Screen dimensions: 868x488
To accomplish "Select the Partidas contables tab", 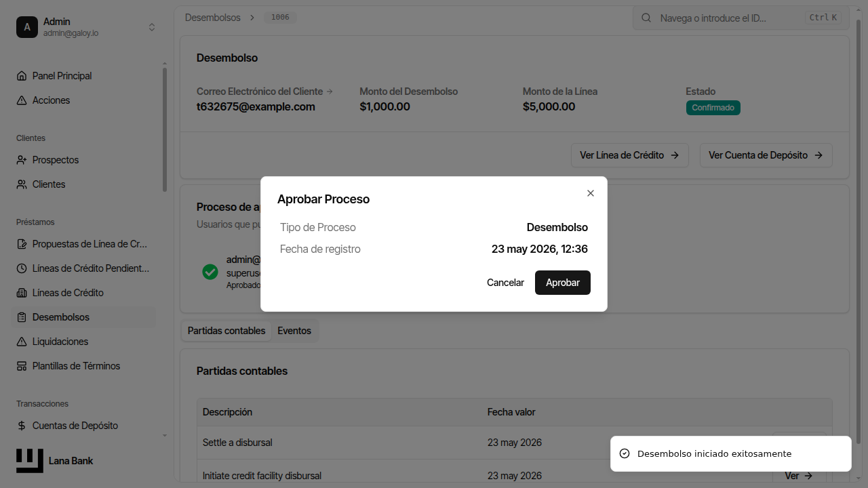I will point(226,331).
